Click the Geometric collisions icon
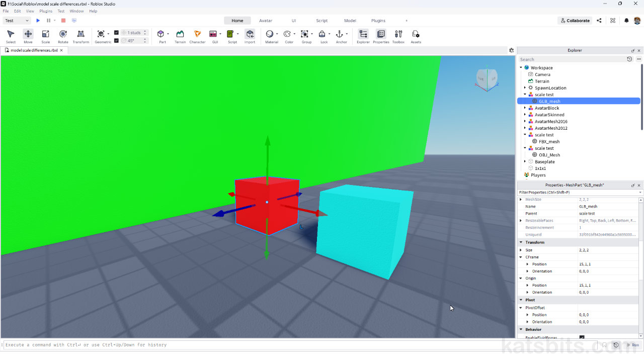Screen dimensions: 644x362 tap(101, 34)
